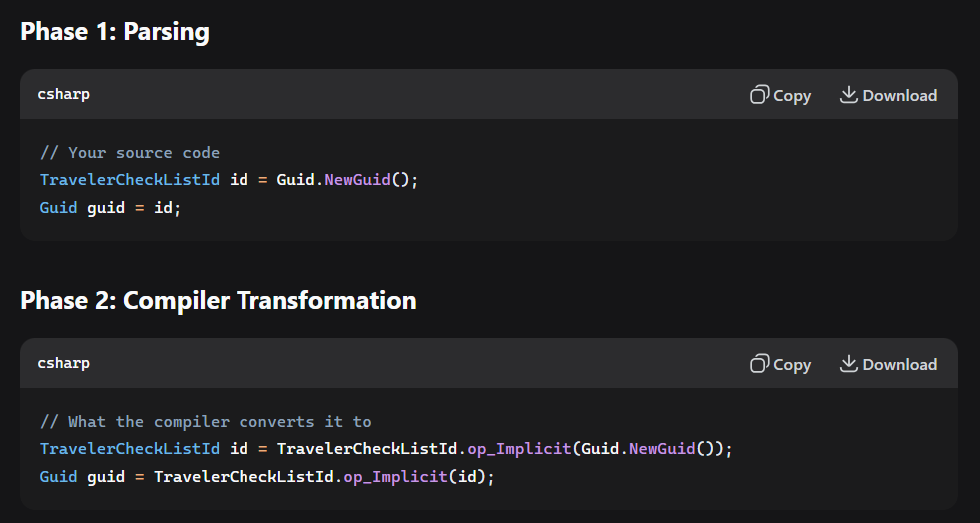Click the "Guid guid = id;" code line
Image resolution: width=980 pixels, height=523 pixels.
coord(110,208)
